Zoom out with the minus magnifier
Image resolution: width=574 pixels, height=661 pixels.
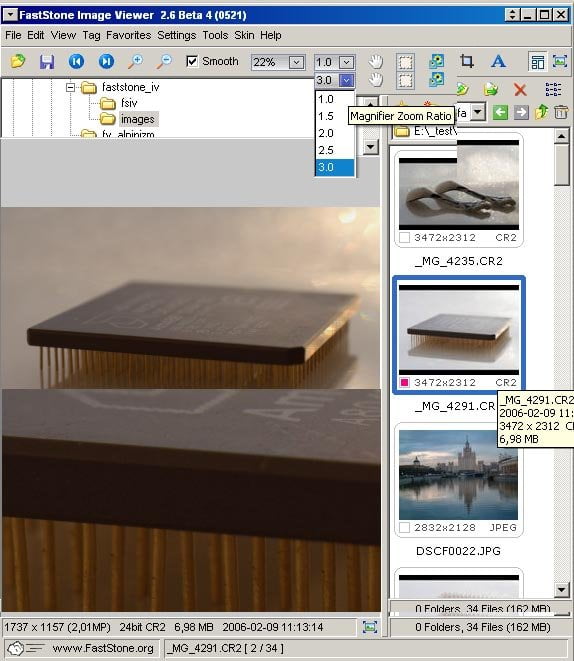click(x=164, y=62)
